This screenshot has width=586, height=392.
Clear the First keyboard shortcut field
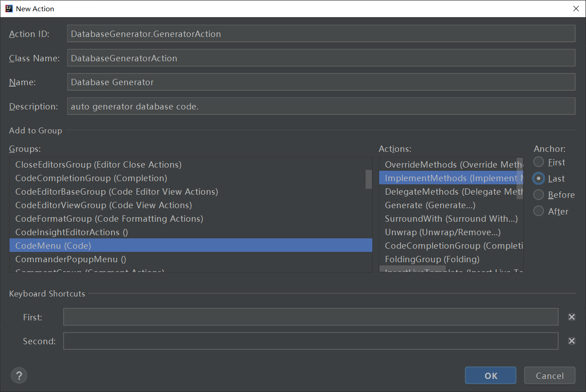point(572,317)
